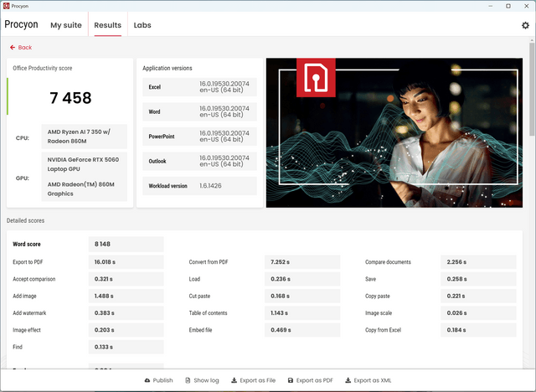Click Copy paste time 0.221 s
The width and height of the screenshot is (536, 392).
point(478,296)
